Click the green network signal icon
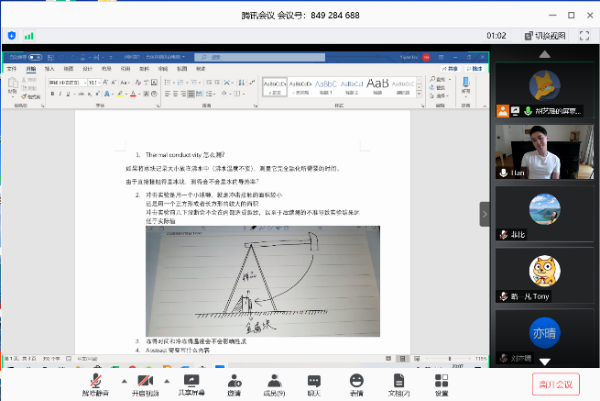The height and width of the screenshot is (401, 600). [29, 35]
